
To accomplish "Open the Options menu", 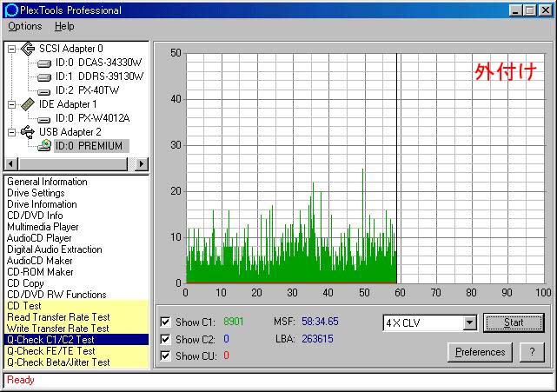I will coord(25,26).
